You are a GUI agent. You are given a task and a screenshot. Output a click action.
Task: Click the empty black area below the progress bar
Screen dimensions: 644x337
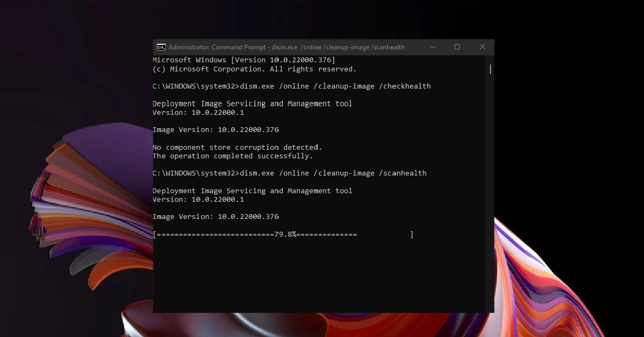click(x=322, y=276)
